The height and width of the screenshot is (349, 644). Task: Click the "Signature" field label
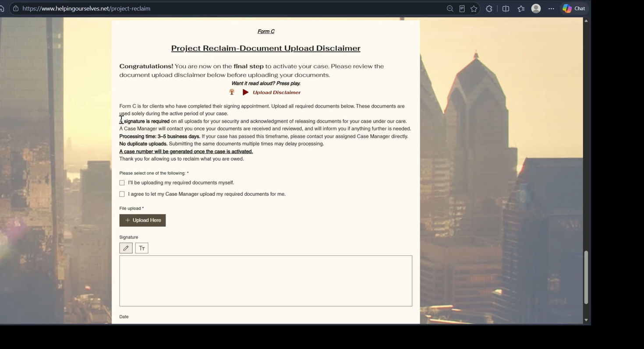(129, 237)
